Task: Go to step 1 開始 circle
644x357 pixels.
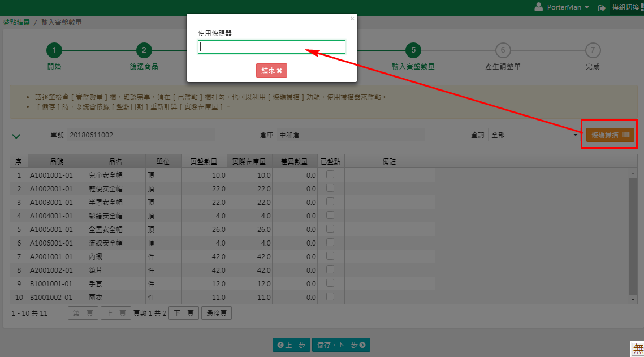Action: [54, 50]
